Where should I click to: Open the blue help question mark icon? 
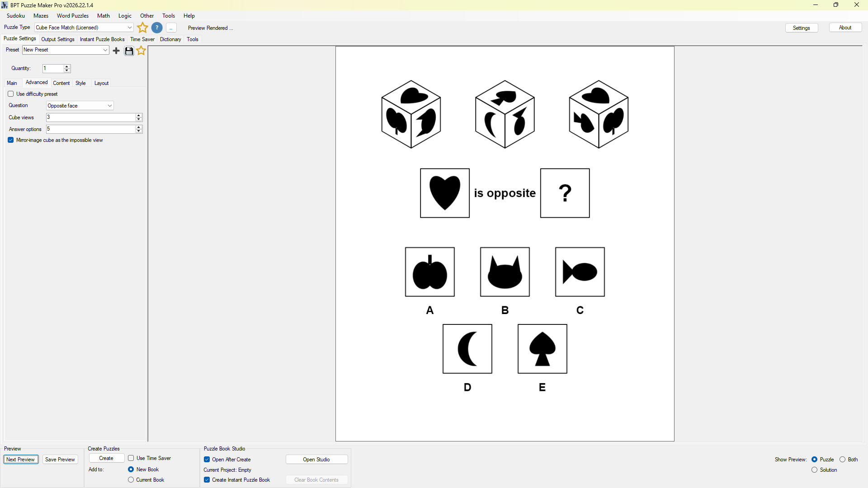click(157, 28)
